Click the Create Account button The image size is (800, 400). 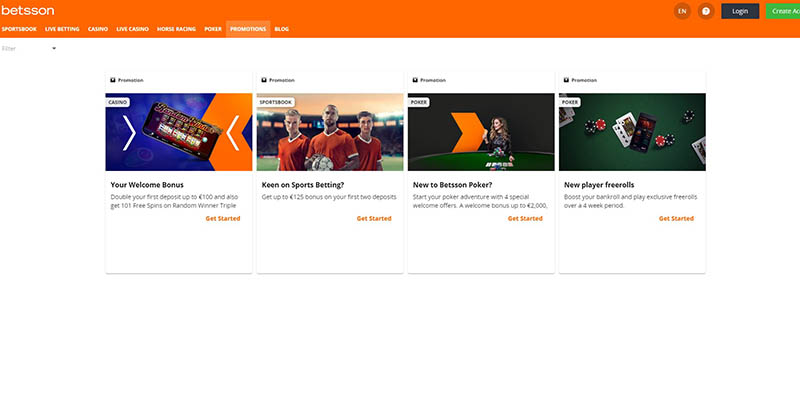pos(783,11)
